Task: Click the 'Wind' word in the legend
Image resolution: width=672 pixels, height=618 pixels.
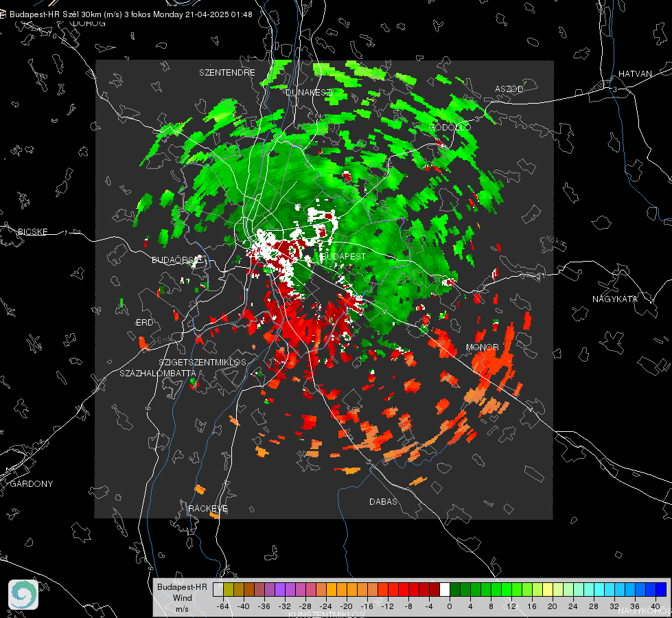Action: (x=182, y=598)
